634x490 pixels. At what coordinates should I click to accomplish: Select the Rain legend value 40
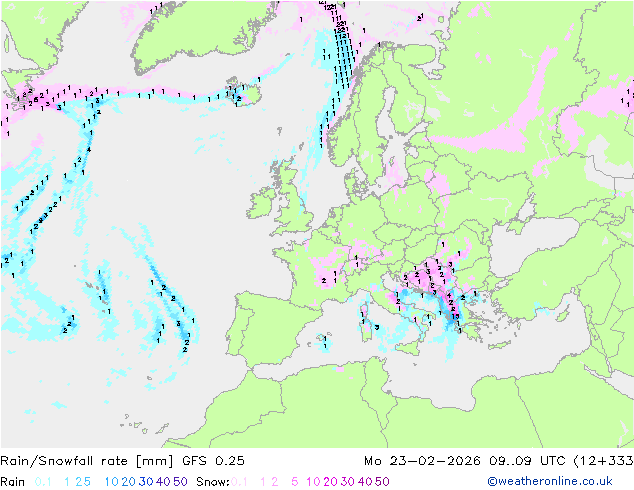163,482
